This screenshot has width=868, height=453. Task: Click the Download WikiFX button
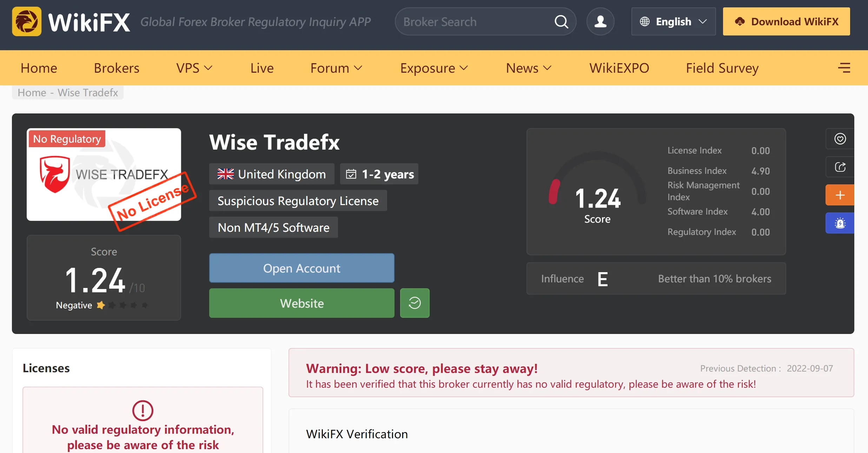(x=786, y=22)
